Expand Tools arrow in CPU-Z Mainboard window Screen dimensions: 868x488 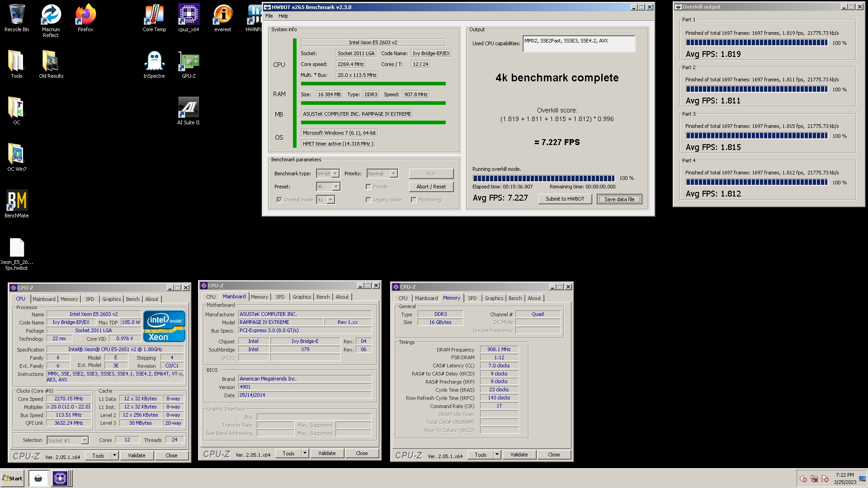click(x=305, y=453)
